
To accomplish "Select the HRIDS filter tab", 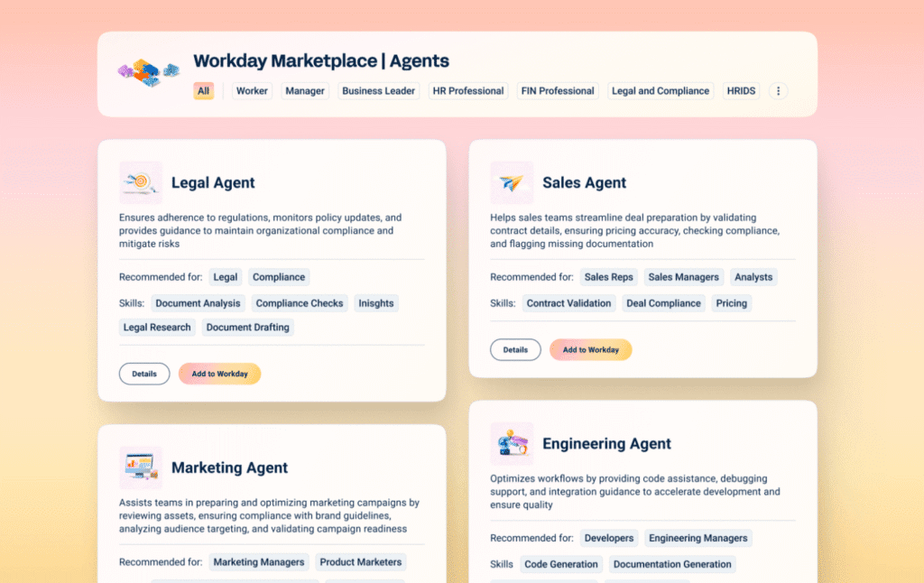I will pos(741,91).
